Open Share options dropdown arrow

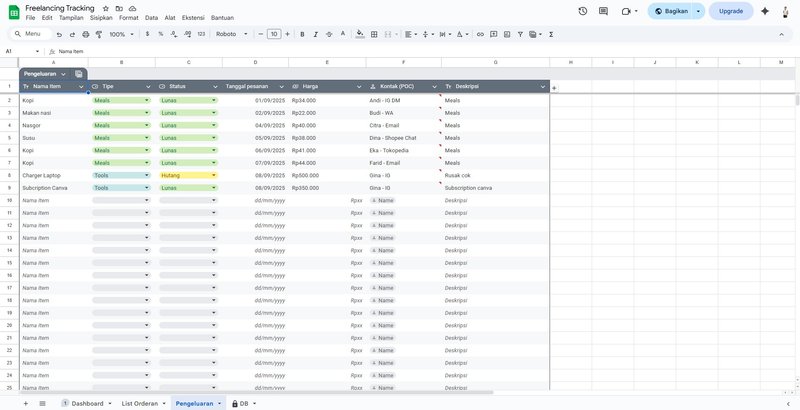[698, 11]
